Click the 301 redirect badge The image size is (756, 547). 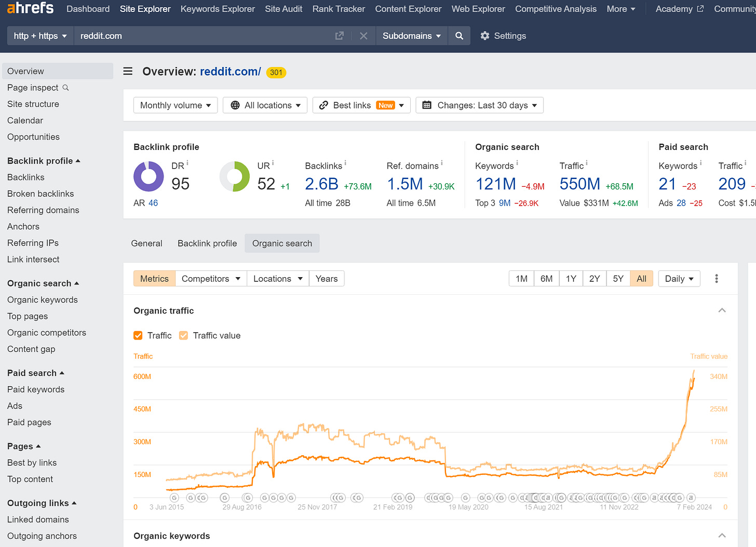[x=276, y=72]
